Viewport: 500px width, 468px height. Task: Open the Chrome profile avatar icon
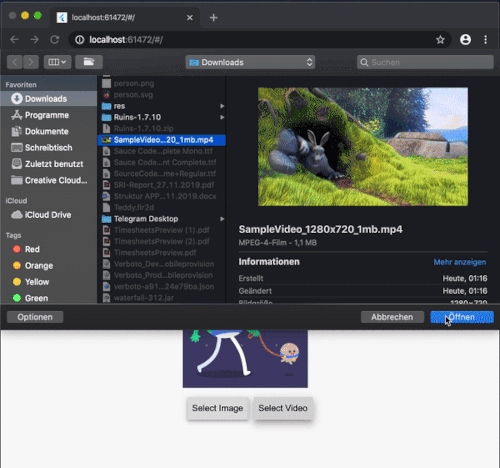point(465,40)
